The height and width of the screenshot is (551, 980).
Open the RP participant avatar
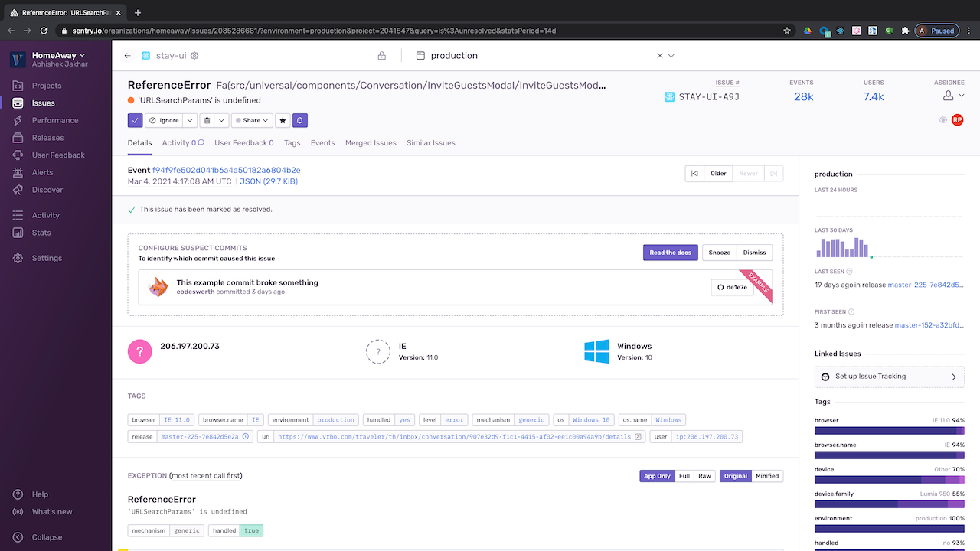click(x=957, y=120)
